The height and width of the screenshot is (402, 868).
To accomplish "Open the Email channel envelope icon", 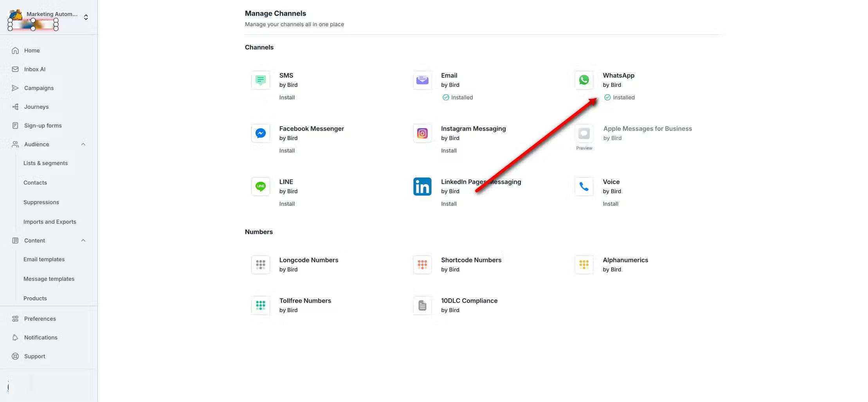I will 422,80.
